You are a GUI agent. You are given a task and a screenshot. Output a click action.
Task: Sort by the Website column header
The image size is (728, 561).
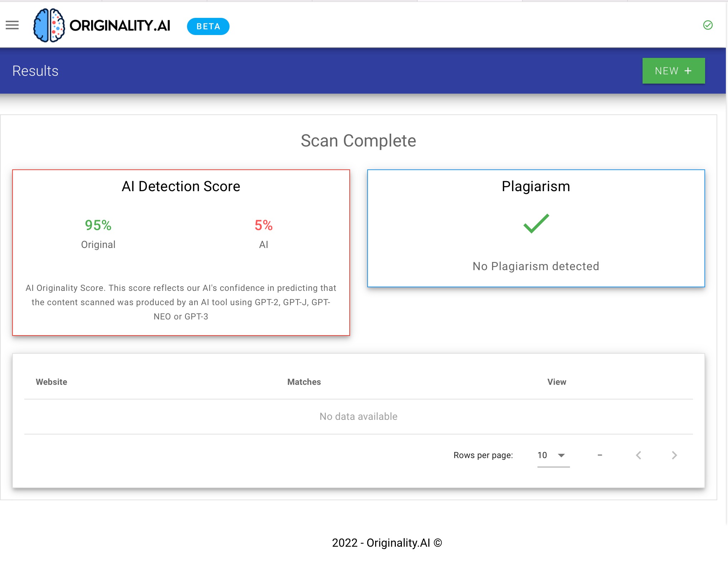tap(51, 382)
